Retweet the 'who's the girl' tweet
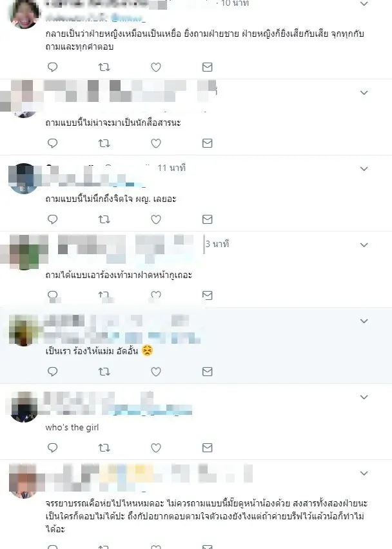This screenshot has width=392, height=549. coord(104,448)
